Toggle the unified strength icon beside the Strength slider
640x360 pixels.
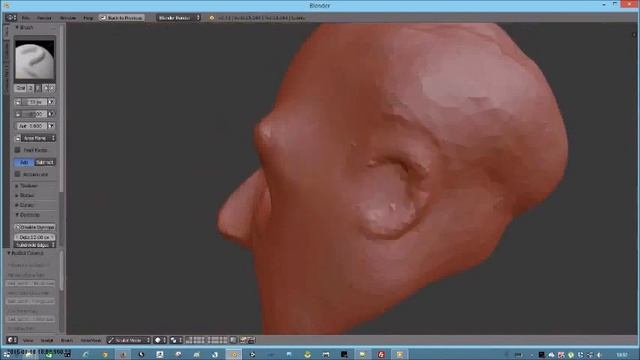(18, 114)
